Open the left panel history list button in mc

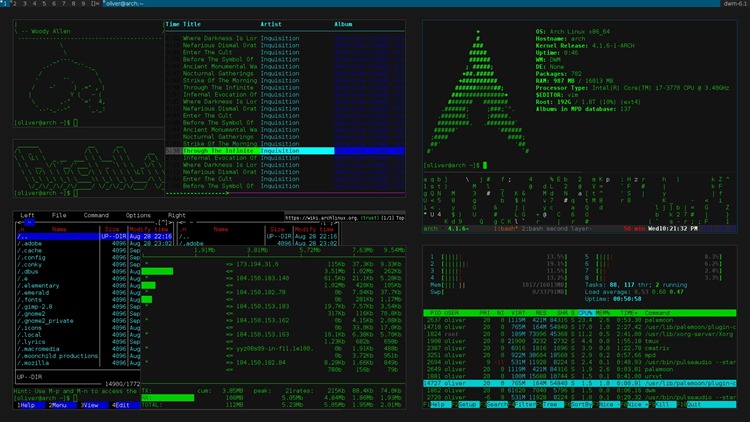pyautogui.click(x=164, y=222)
